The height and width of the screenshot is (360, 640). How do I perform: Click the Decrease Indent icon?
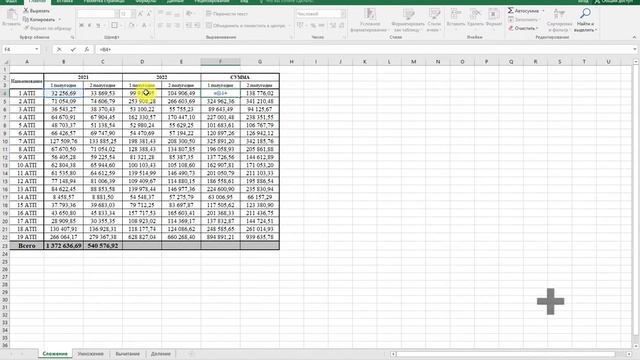pos(189,25)
